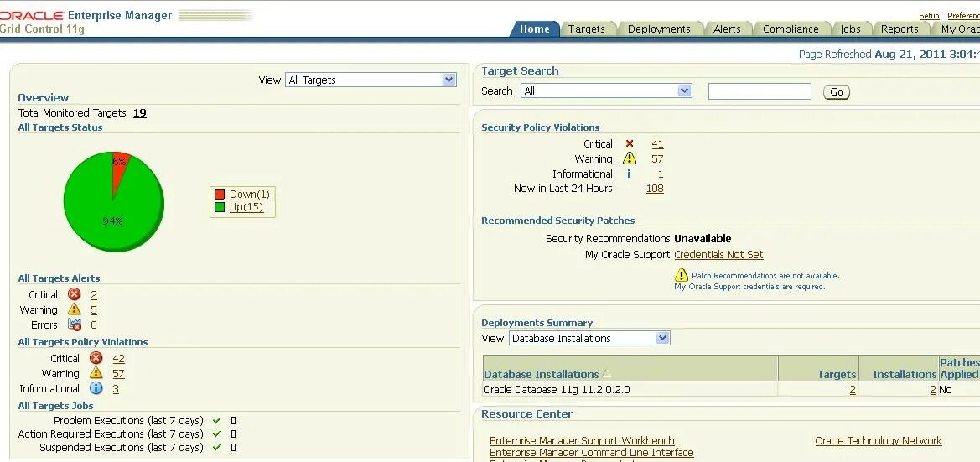Click Patch Recommendations warning icon

(682, 275)
